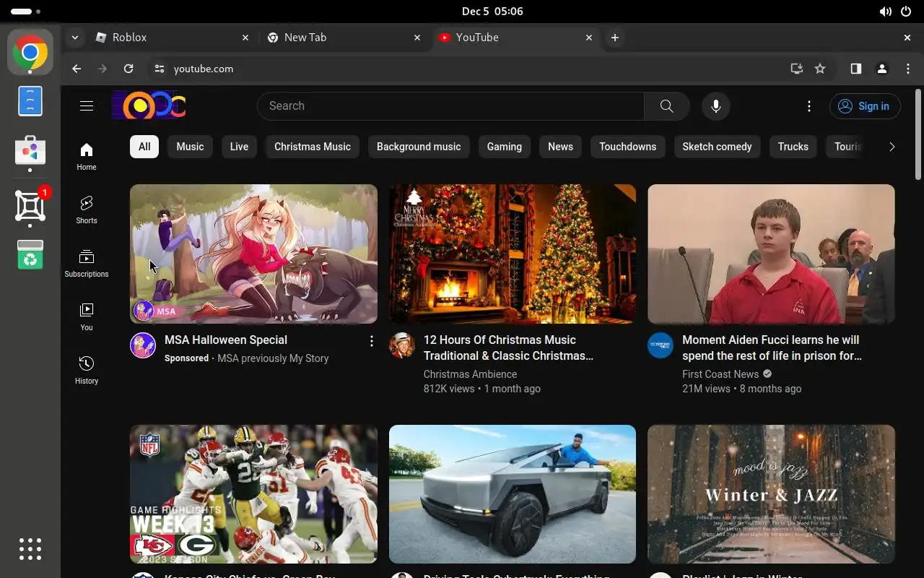
Task: Select the YouTube tab
Action: (515, 38)
